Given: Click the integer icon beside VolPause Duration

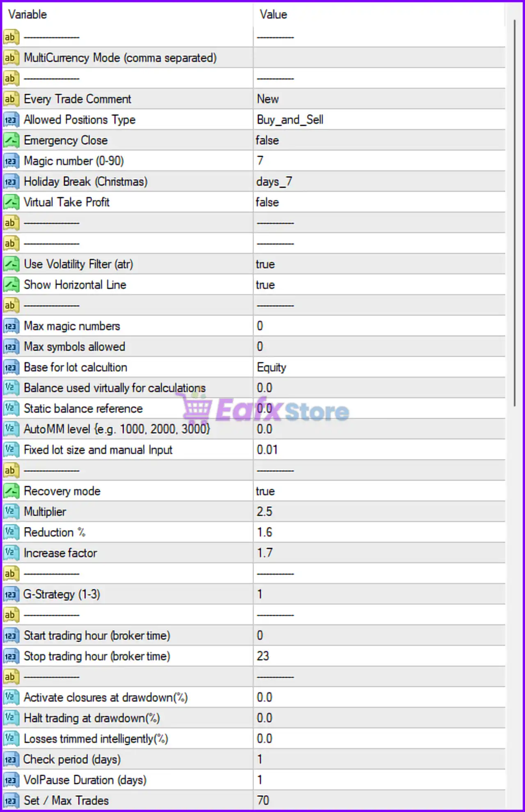Looking at the screenshot, I should click(11, 780).
